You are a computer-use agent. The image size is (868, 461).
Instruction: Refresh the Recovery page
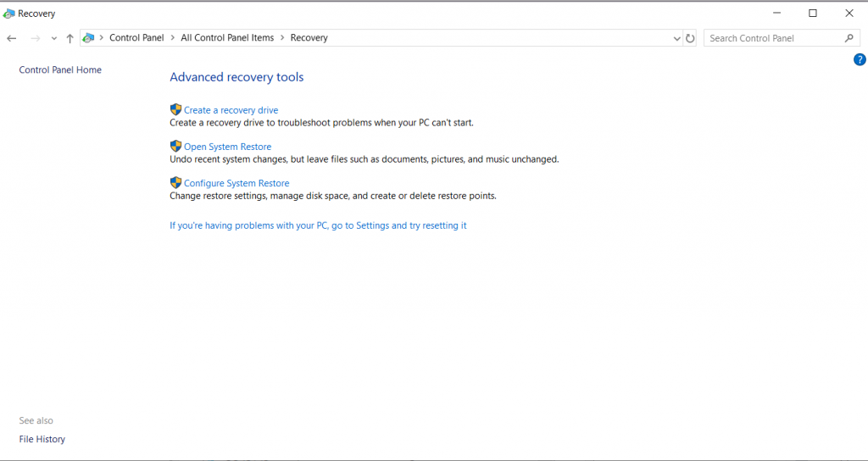click(x=690, y=38)
